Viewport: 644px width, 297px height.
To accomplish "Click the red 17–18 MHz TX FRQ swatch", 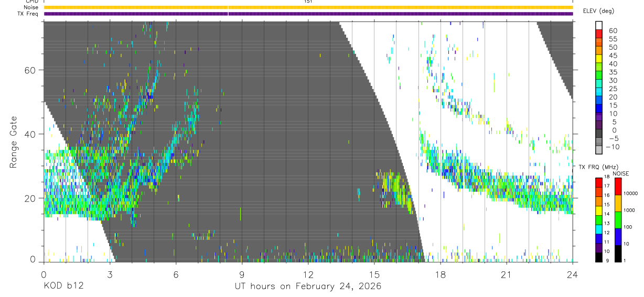I will (598, 183).
